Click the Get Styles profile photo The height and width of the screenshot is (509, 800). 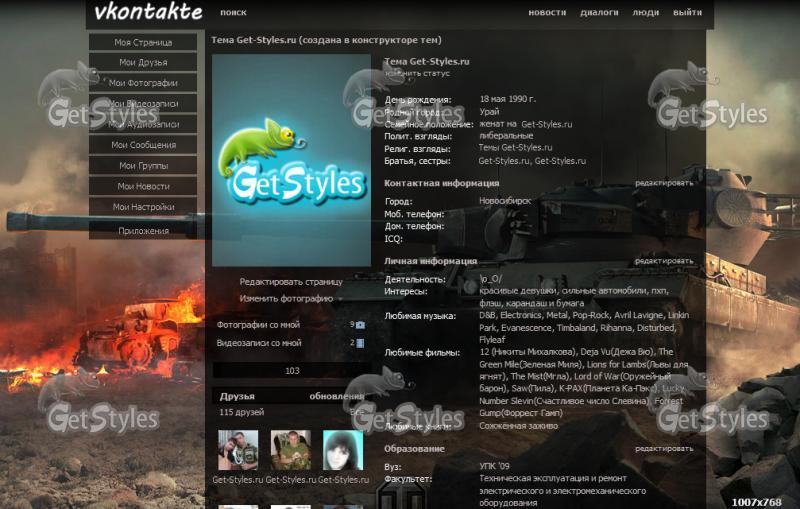[x=291, y=160]
